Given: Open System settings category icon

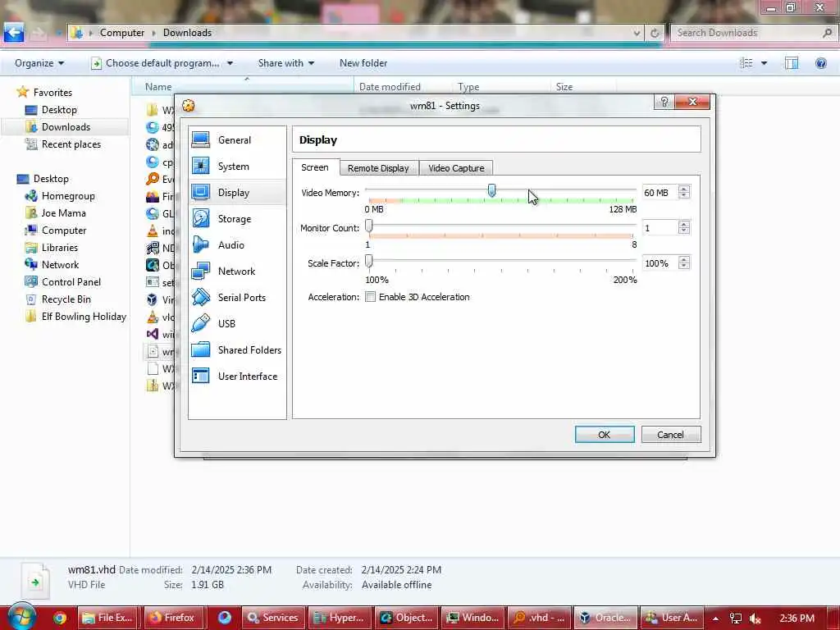Looking at the screenshot, I should click(201, 166).
